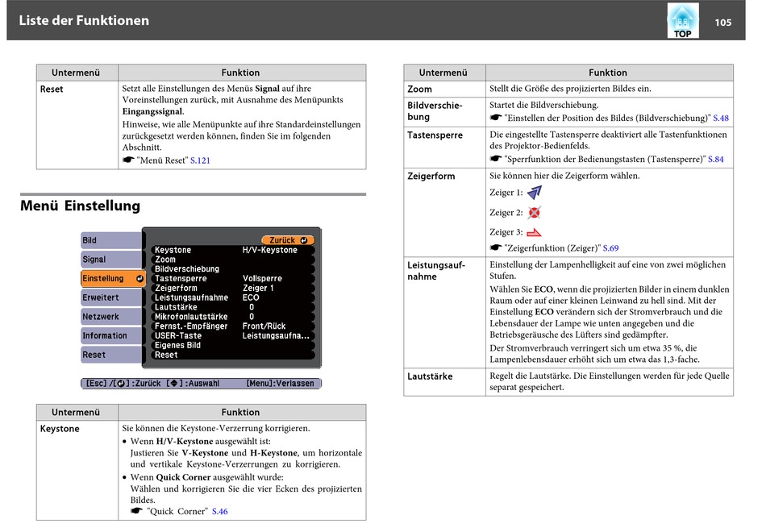Viewport: 766px width, 532px height.
Task: Select Leistungsaufnahme menu entry
Action: (192, 297)
